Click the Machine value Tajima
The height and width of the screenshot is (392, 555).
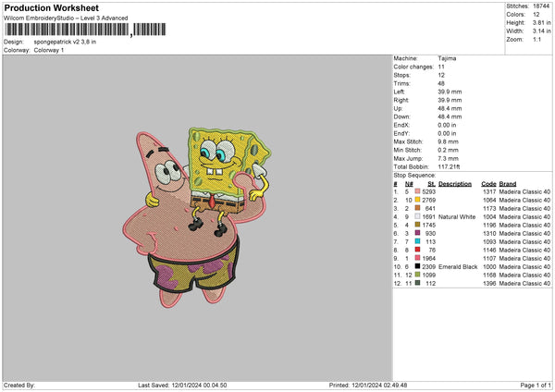click(x=446, y=58)
